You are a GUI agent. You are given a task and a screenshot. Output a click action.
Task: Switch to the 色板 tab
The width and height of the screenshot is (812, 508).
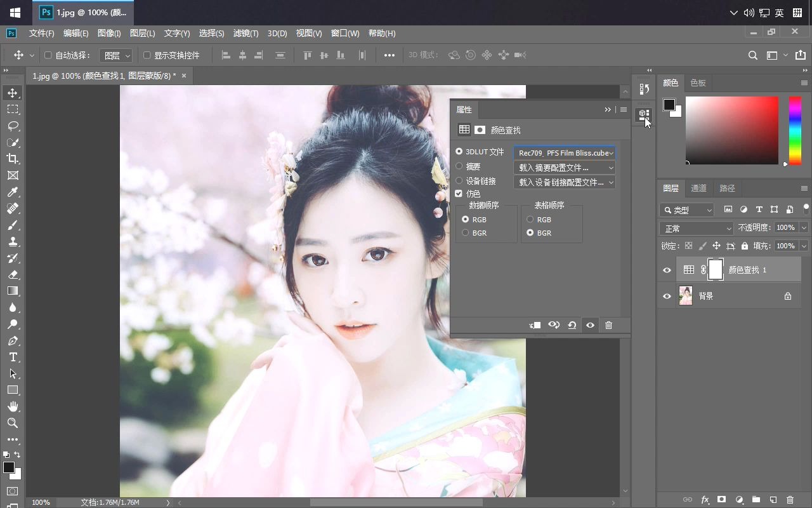tap(698, 83)
